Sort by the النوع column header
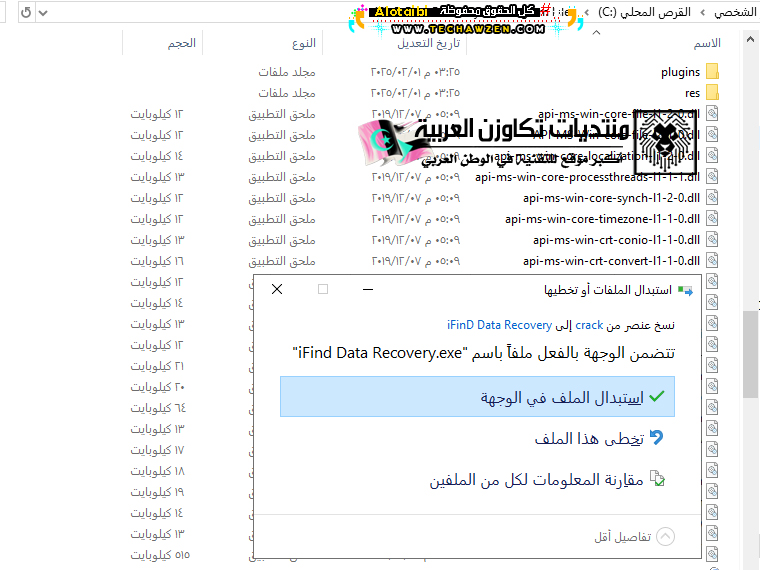Screen dimensions: 760x570 click(304, 44)
